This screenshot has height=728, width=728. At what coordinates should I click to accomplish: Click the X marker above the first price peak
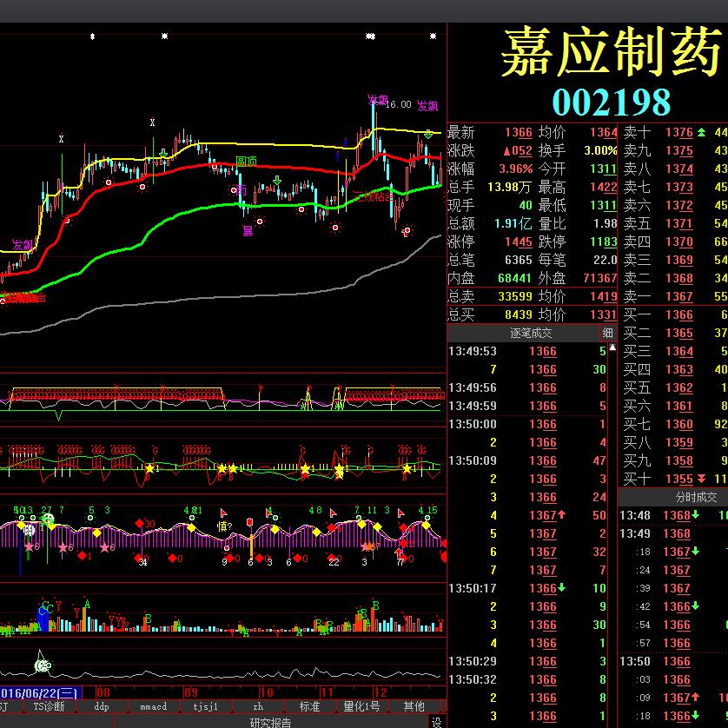[62, 139]
